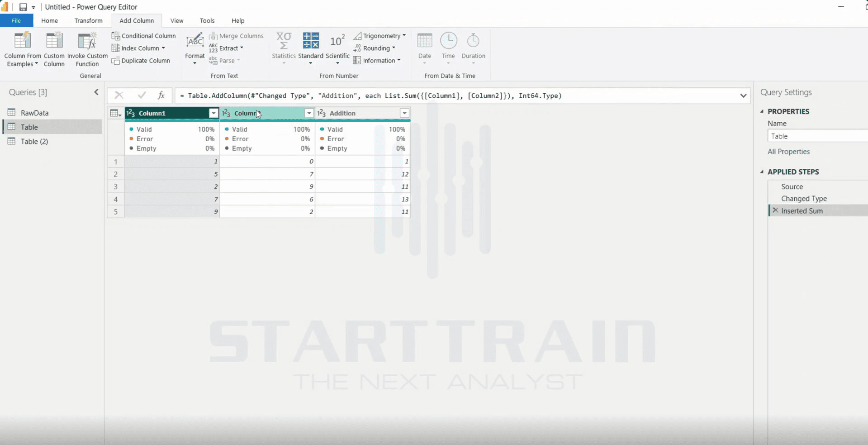This screenshot has width=868, height=445.
Task: Open Information dropdown
Action: (377, 61)
